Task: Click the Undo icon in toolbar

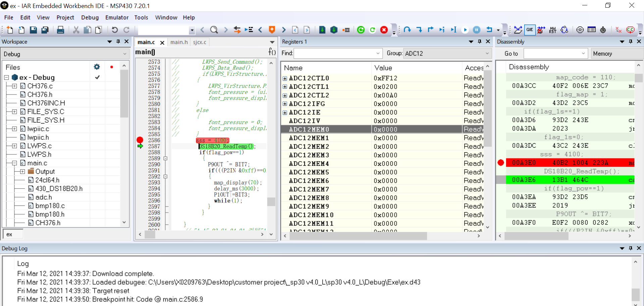Action: [115, 30]
